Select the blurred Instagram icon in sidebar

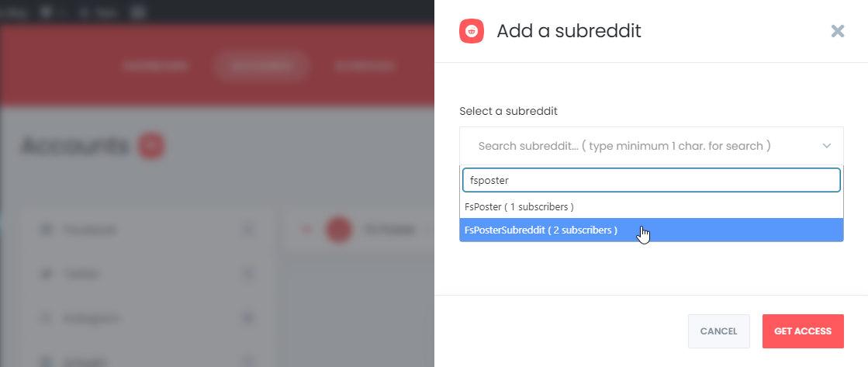pos(47,318)
